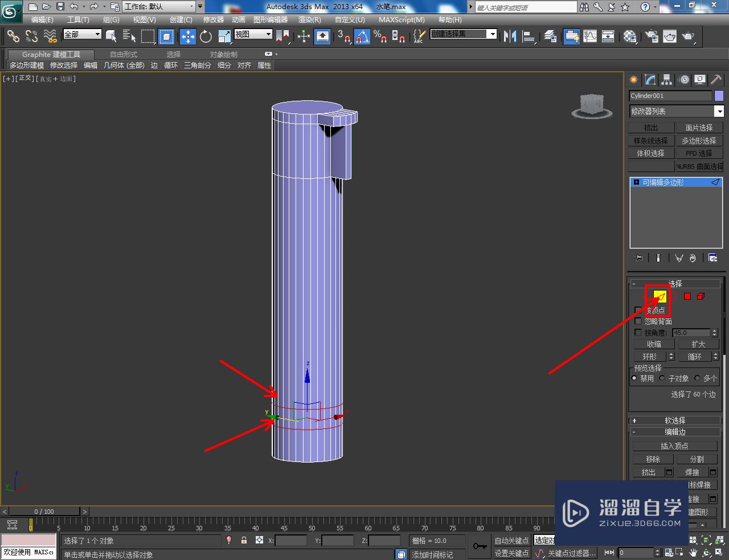
Task: Click the 环形 ring selection button
Action: pyautogui.click(x=650, y=357)
